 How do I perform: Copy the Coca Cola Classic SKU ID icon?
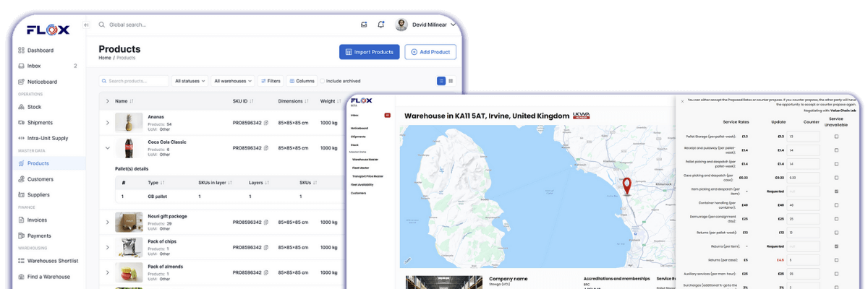pos(266,148)
